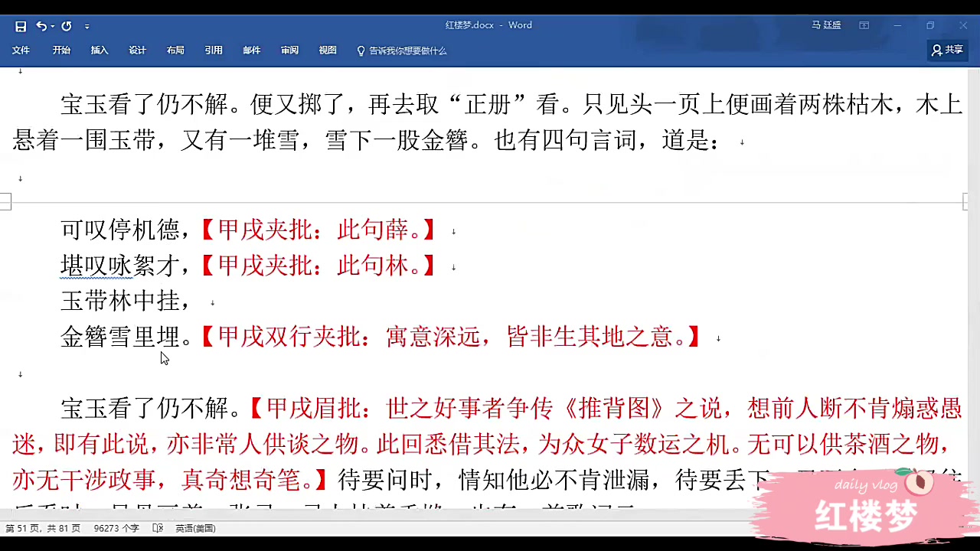Image resolution: width=980 pixels, height=551 pixels.
Task: Open the Undo history dropdown arrow
Action: pos(52,26)
